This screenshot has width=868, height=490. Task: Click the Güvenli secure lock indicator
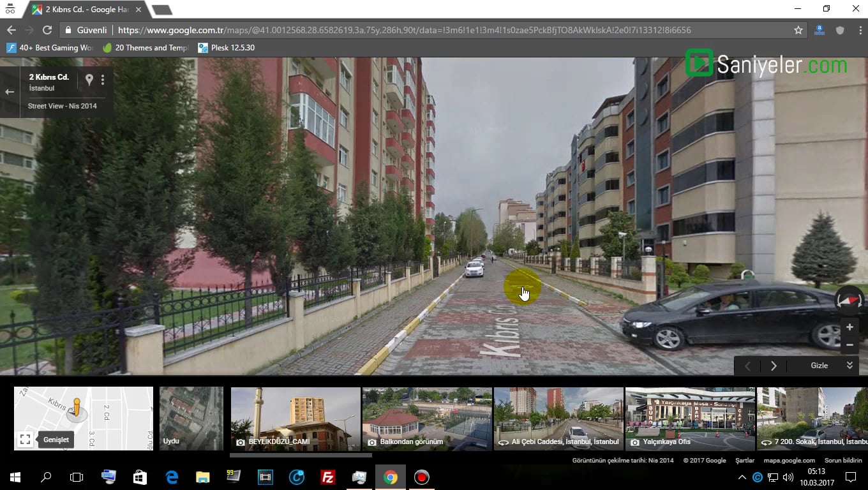[x=86, y=30]
